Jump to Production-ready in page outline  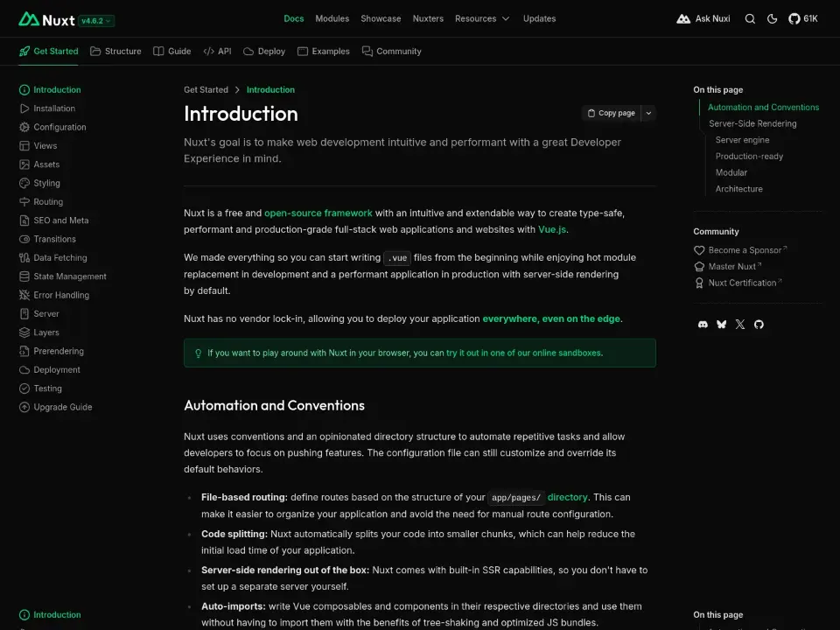pyautogui.click(x=750, y=157)
